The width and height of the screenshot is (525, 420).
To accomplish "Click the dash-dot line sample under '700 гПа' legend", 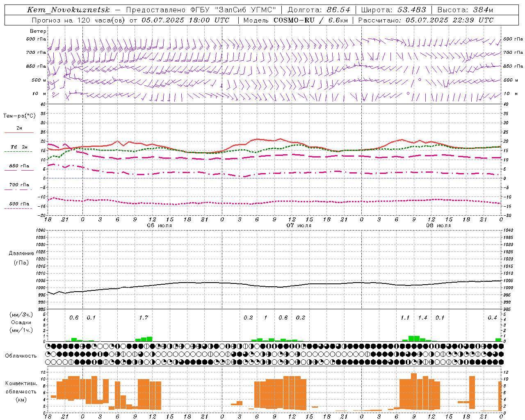I will click(19, 189).
